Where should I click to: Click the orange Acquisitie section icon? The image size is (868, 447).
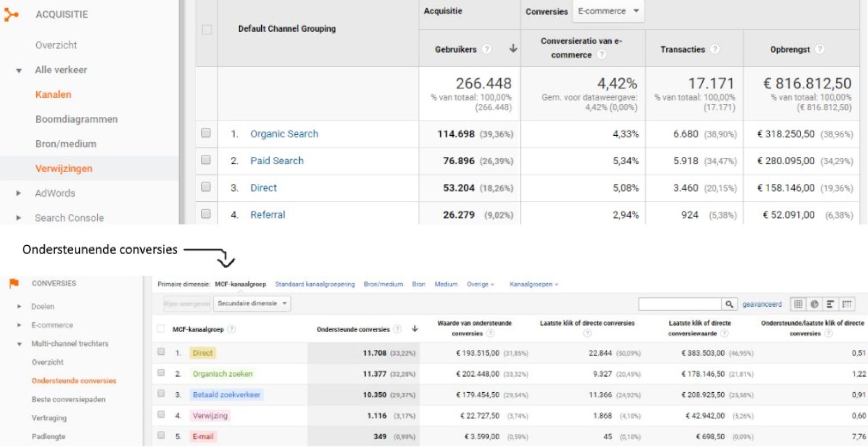[11, 15]
